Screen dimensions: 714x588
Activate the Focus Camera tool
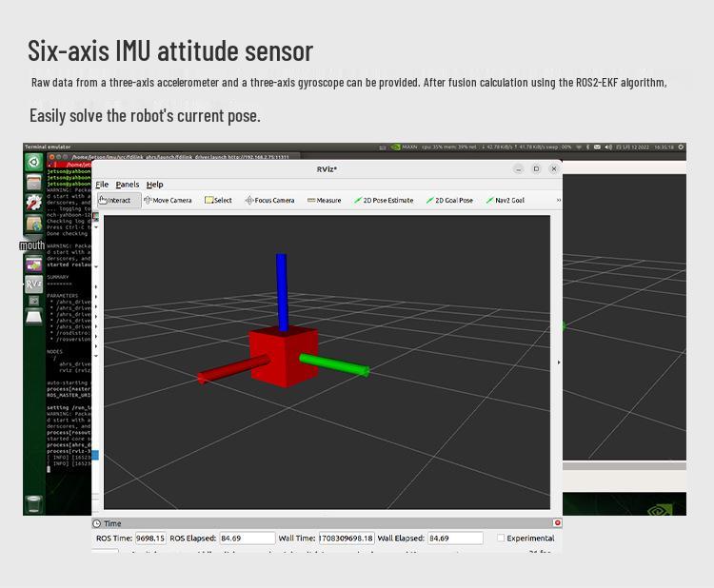[269, 200]
